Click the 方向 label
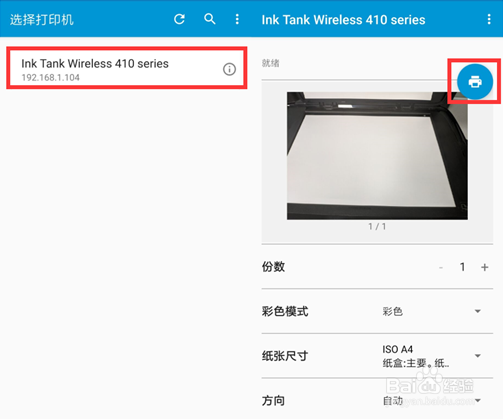The width and height of the screenshot is (503, 419). click(273, 400)
